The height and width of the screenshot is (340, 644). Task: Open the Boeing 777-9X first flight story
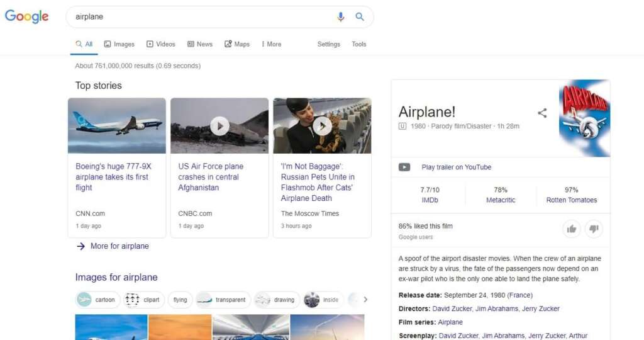click(113, 177)
